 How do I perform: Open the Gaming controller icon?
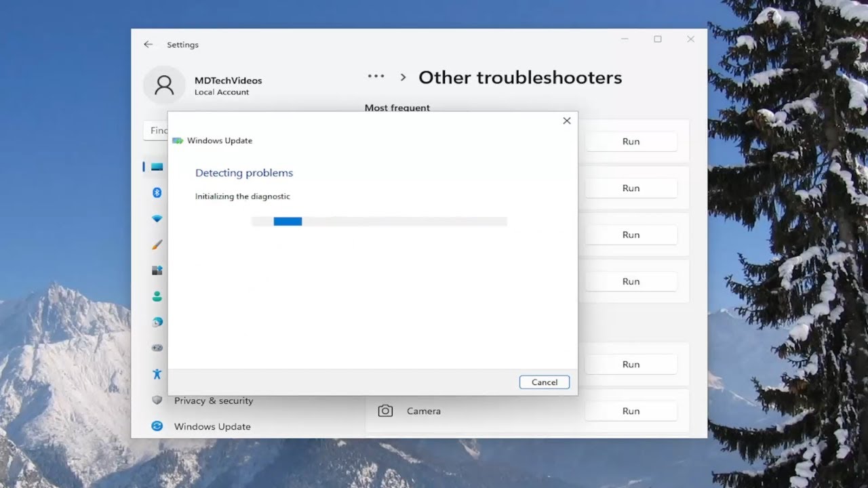pyautogui.click(x=157, y=348)
